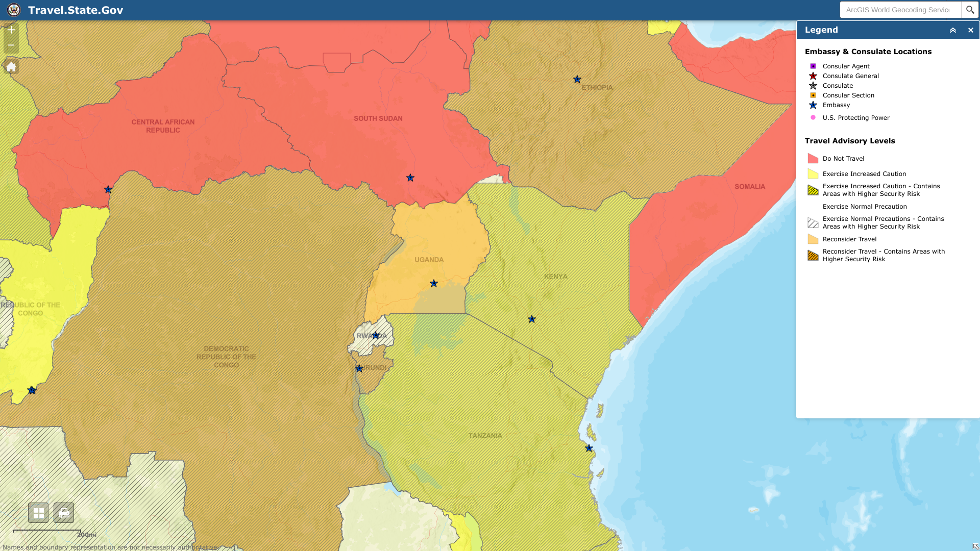
Task: Zoom in on the map
Action: [x=11, y=30]
